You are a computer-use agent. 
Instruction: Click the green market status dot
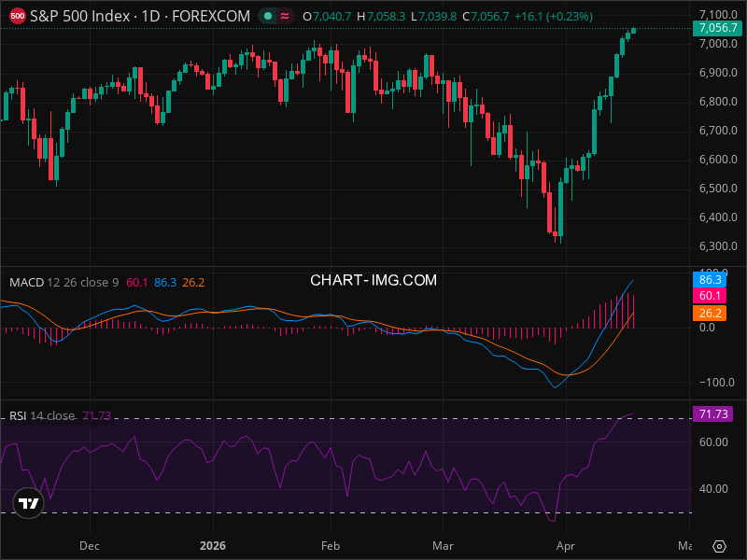click(268, 16)
